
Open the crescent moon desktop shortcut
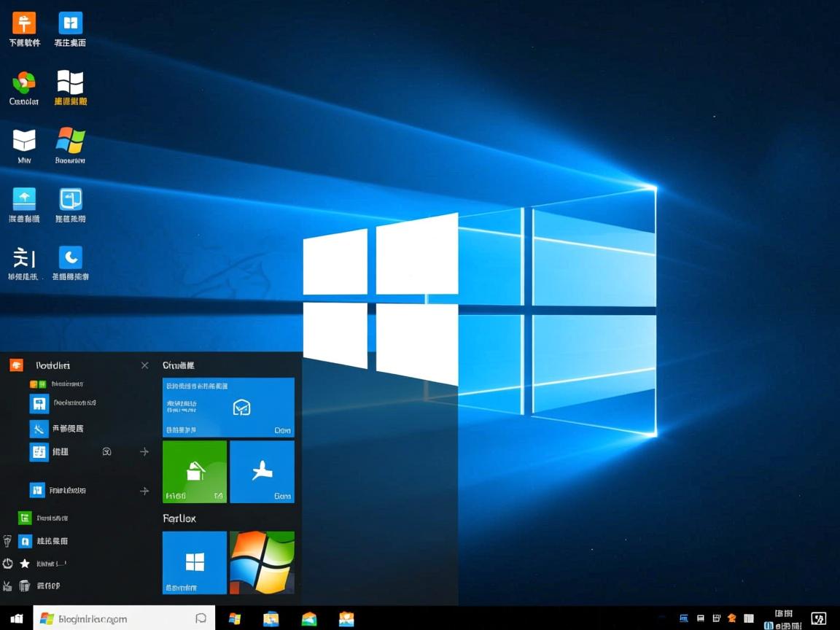[x=71, y=257]
